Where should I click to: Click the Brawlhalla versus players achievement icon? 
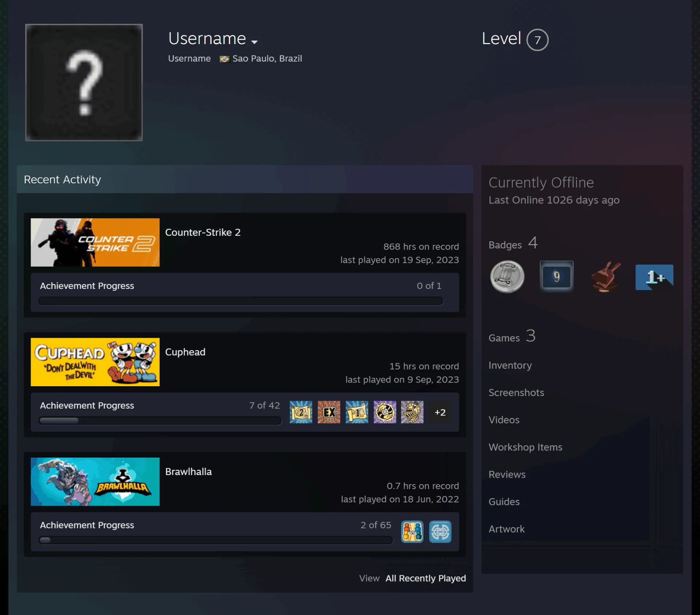point(412,532)
